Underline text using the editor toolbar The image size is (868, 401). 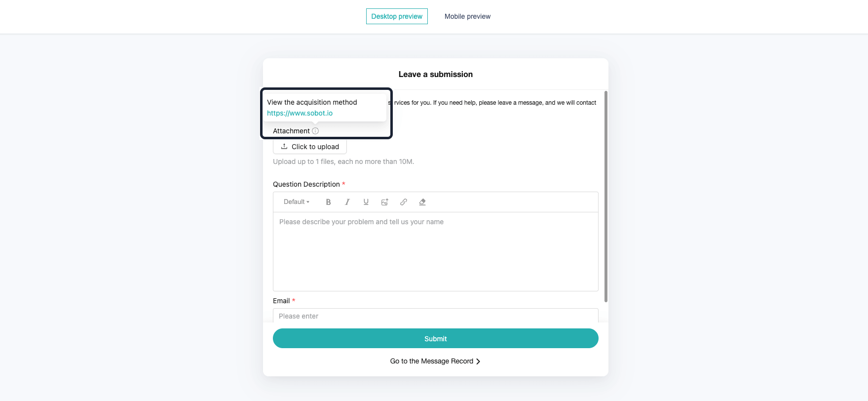tap(366, 202)
